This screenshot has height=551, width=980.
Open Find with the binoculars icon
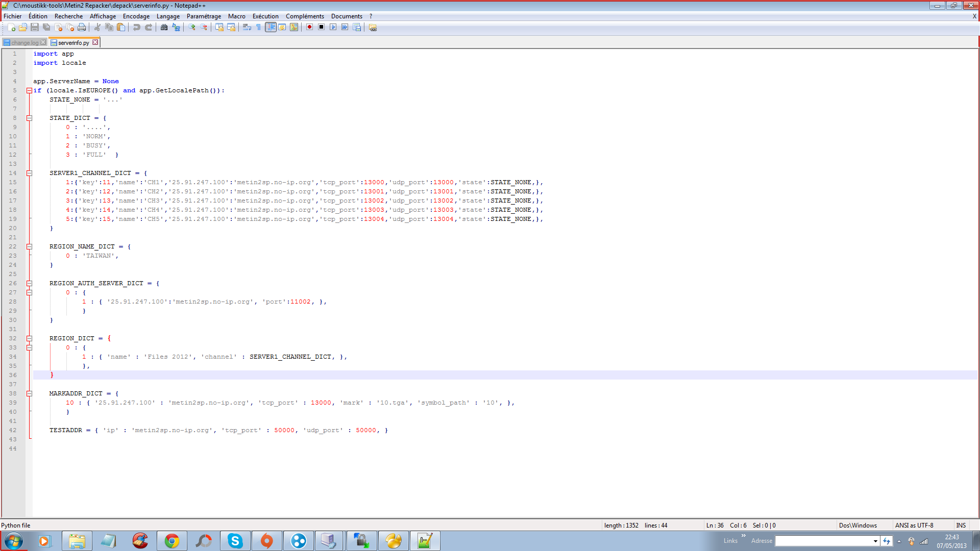point(164,28)
